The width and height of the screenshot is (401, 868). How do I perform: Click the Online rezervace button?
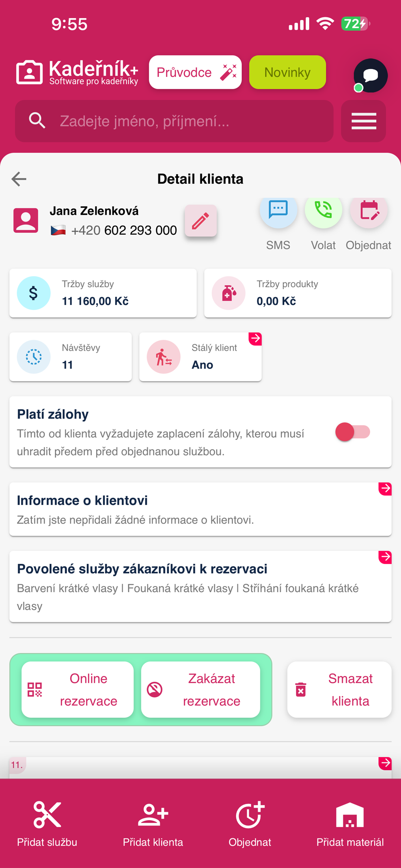pos(78,690)
